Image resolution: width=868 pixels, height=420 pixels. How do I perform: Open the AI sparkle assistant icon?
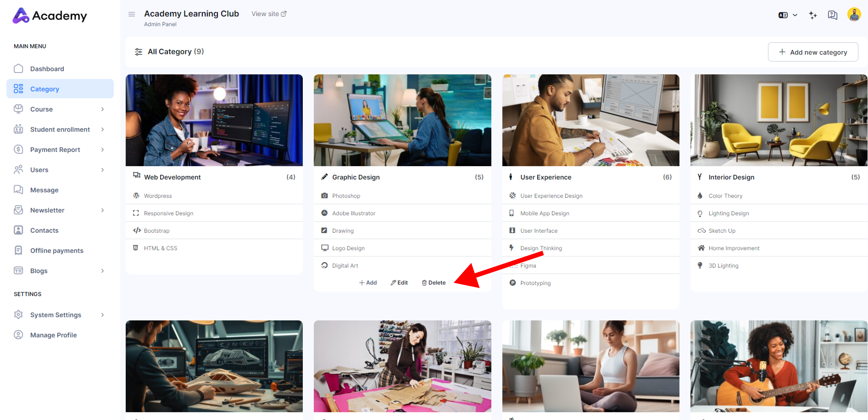812,15
